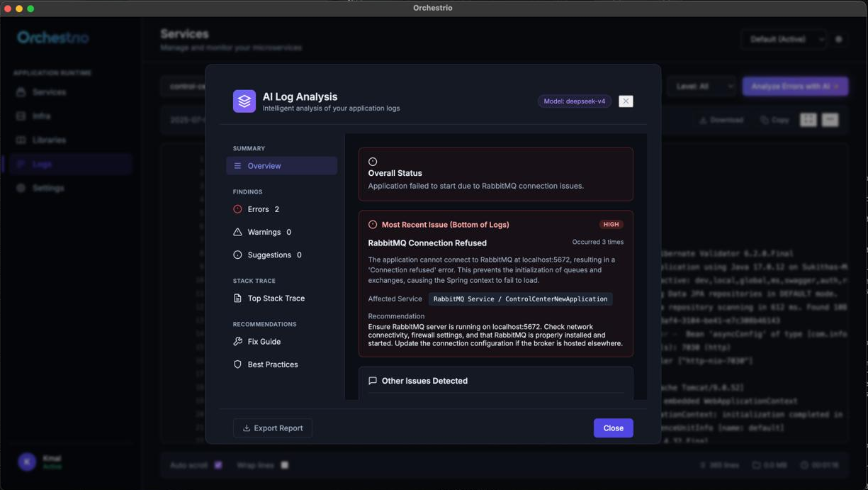Click the Orchestrio logo
The width and height of the screenshot is (868, 490).
[53, 38]
